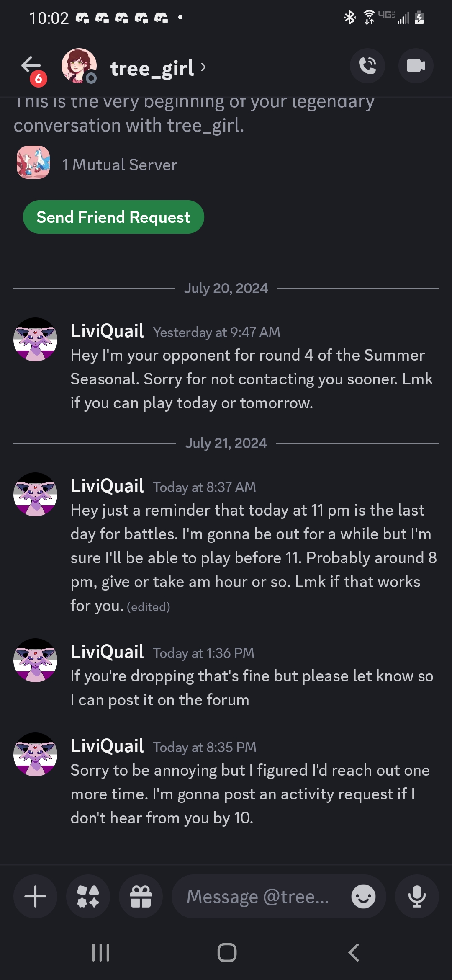This screenshot has height=980, width=452.
Task: Open tree_girl's avatar in header
Action: coord(79,66)
